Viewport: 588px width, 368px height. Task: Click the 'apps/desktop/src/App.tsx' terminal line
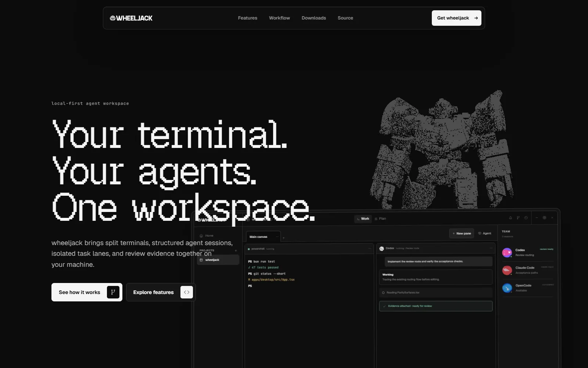click(271, 280)
